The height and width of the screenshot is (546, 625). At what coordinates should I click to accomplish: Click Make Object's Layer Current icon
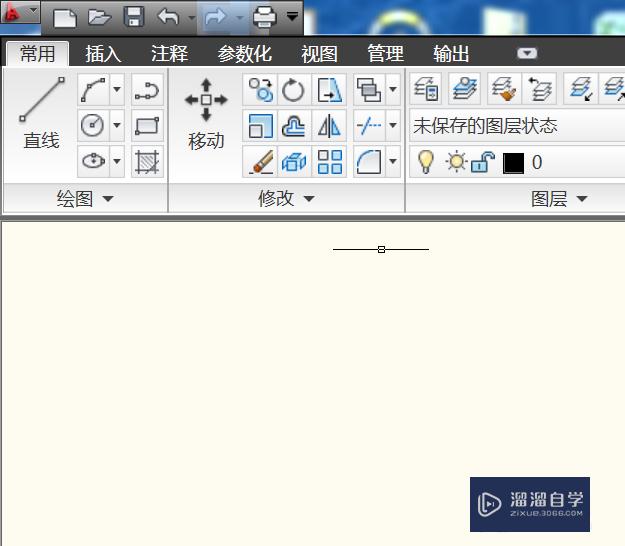(x=464, y=89)
